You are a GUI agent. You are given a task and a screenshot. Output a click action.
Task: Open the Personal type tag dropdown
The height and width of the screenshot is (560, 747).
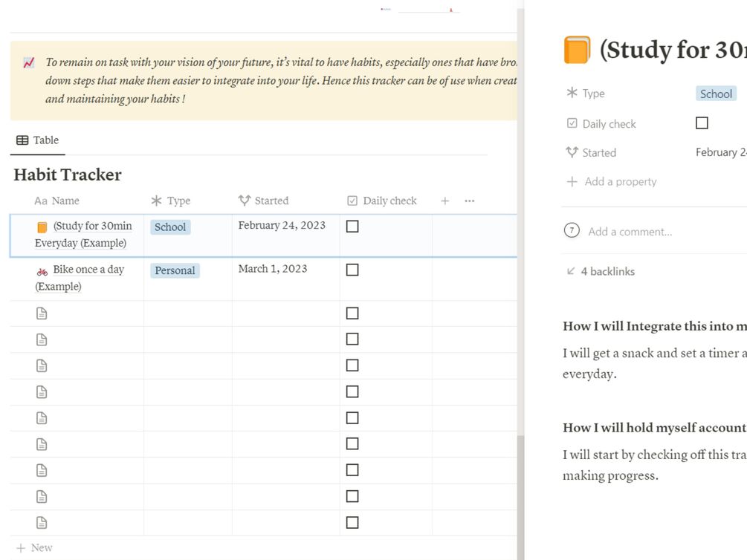point(175,270)
